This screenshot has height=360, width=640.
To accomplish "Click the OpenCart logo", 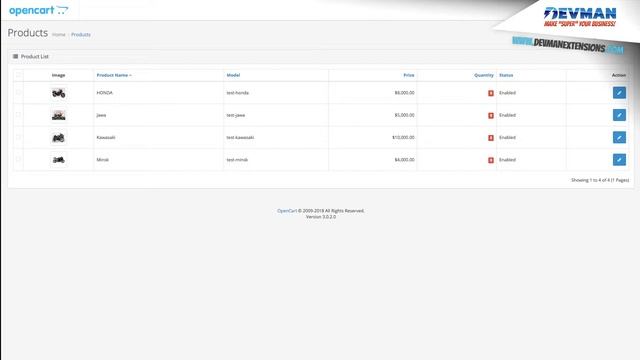I will 39,10.
